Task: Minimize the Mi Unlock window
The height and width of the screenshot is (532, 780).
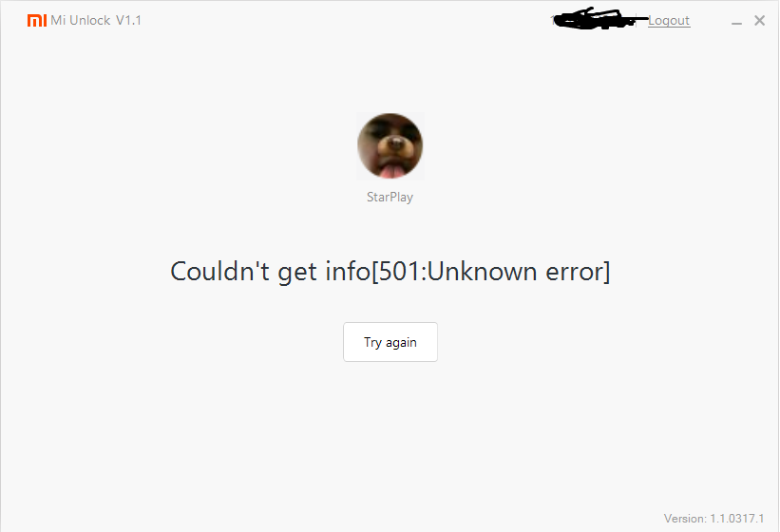Action: 736,22
